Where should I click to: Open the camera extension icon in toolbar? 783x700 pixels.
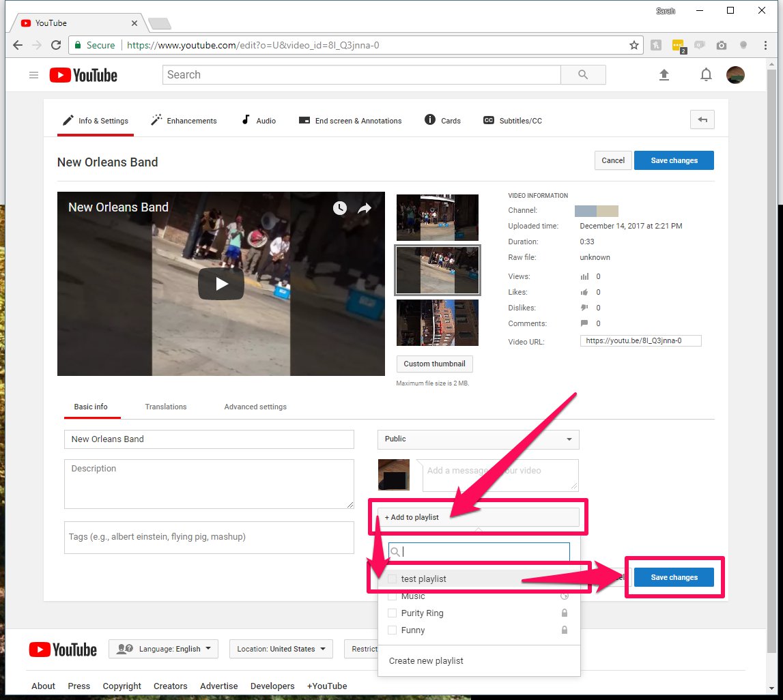point(721,46)
